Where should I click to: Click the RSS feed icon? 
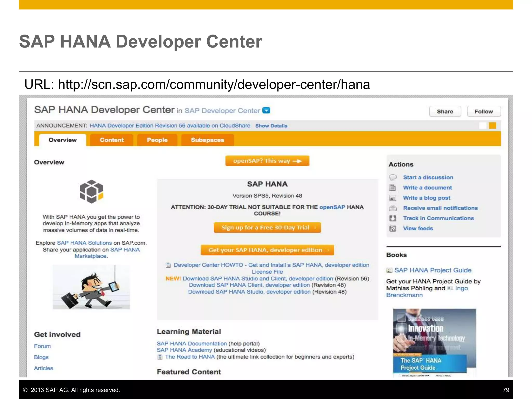point(393,229)
